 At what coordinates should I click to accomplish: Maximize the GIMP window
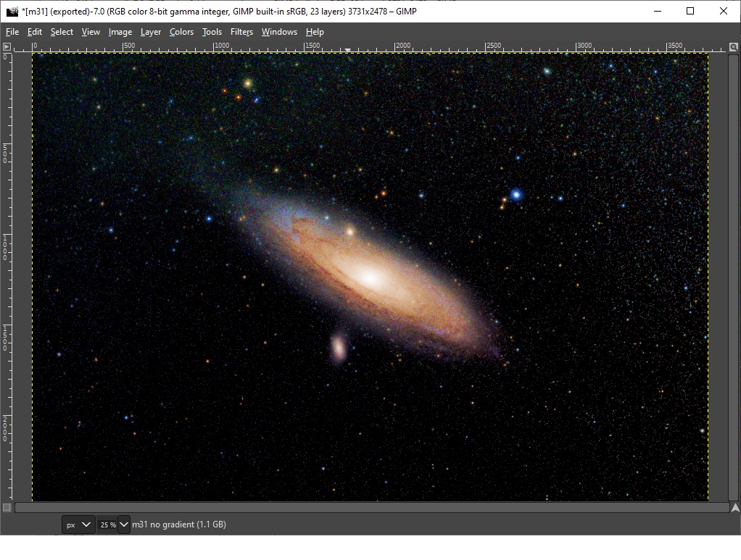690,11
